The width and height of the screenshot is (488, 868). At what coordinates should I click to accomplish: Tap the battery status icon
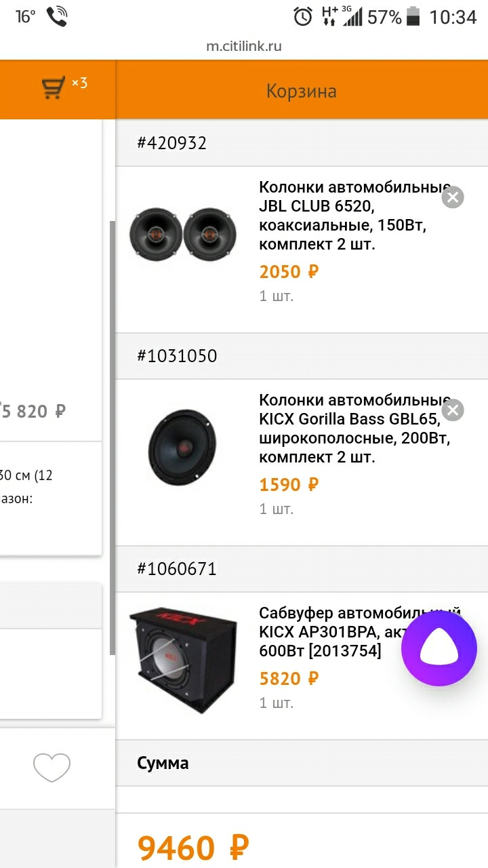pos(413,16)
